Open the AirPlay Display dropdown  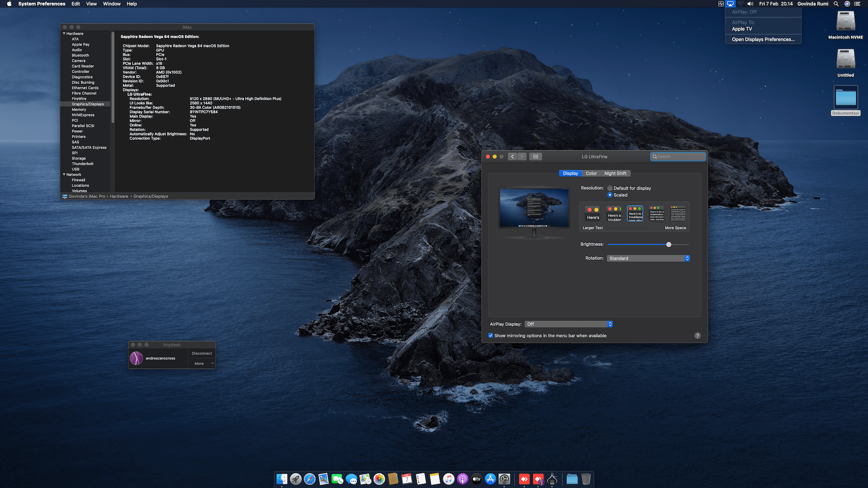coord(569,324)
